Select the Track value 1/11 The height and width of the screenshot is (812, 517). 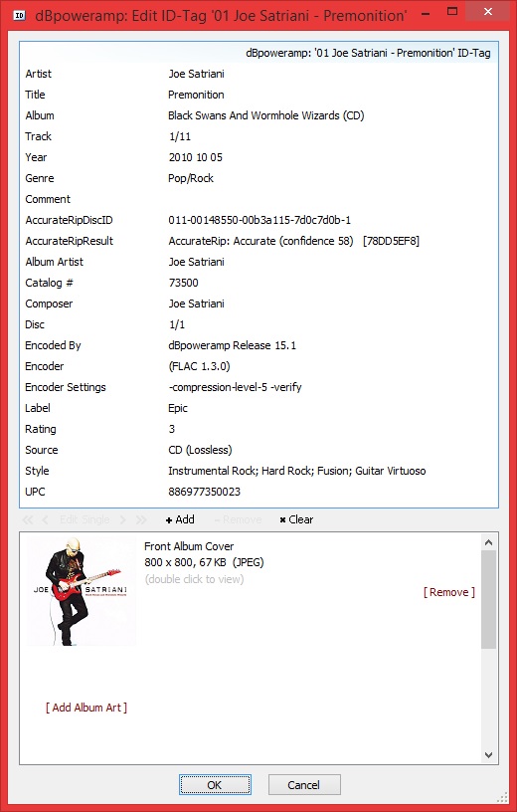coord(180,136)
